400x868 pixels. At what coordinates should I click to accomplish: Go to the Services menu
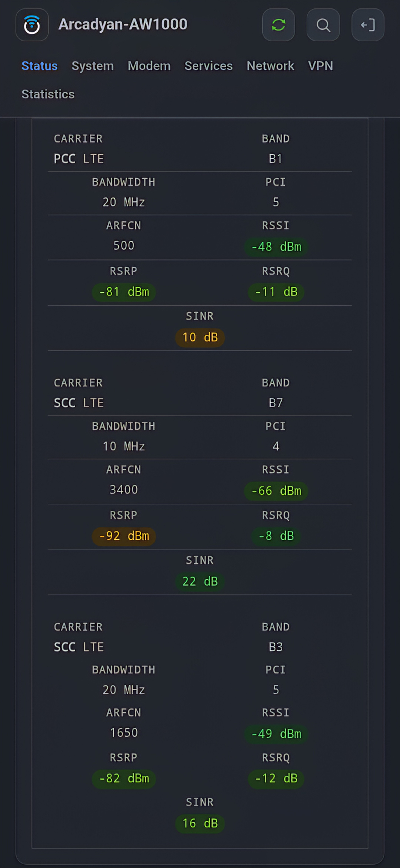pyautogui.click(x=208, y=66)
